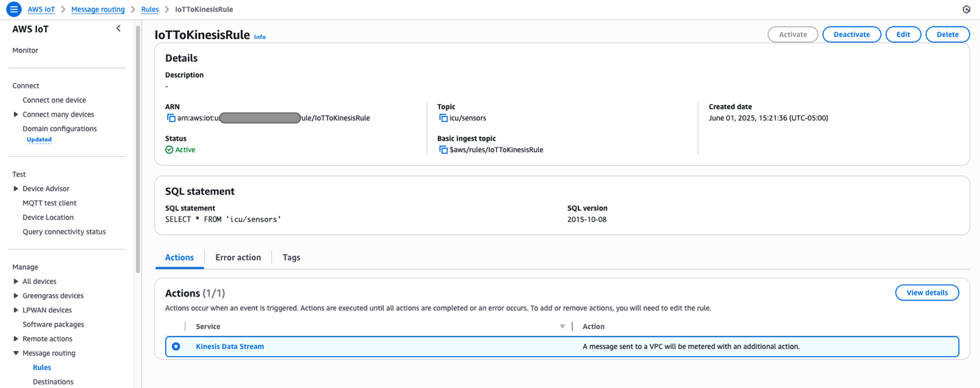Open MQTT test client

49,203
